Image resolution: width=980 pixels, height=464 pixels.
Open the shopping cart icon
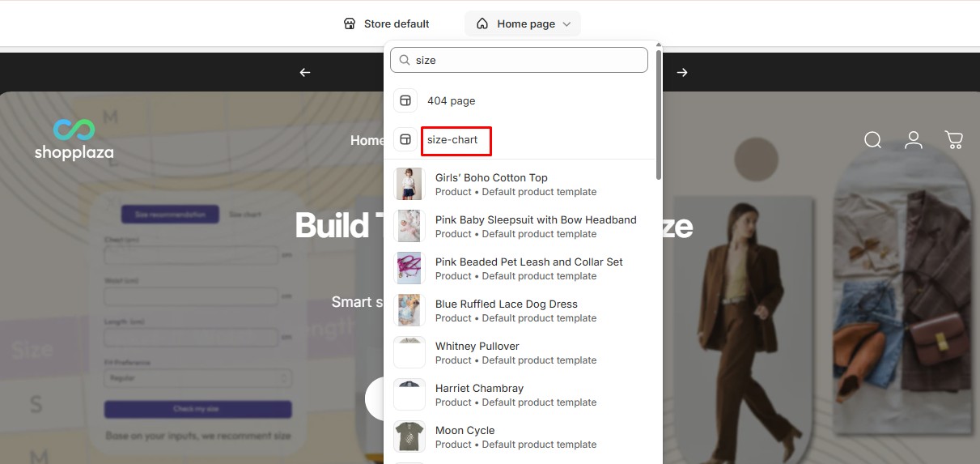click(x=954, y=140)
